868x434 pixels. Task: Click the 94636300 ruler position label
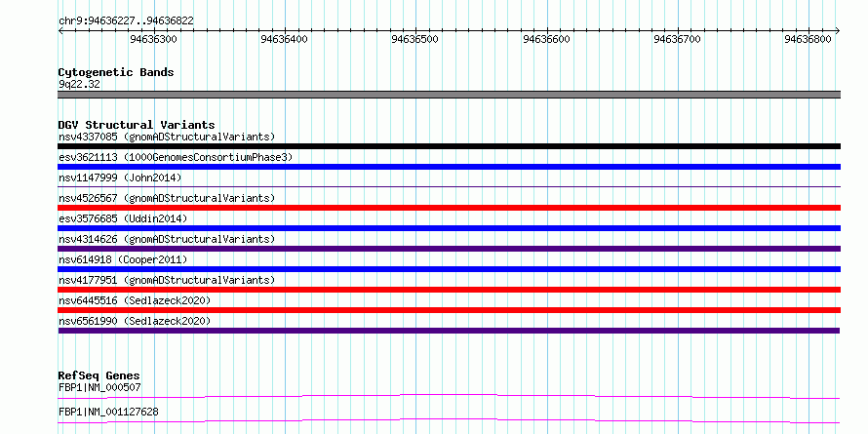(153, 39)
